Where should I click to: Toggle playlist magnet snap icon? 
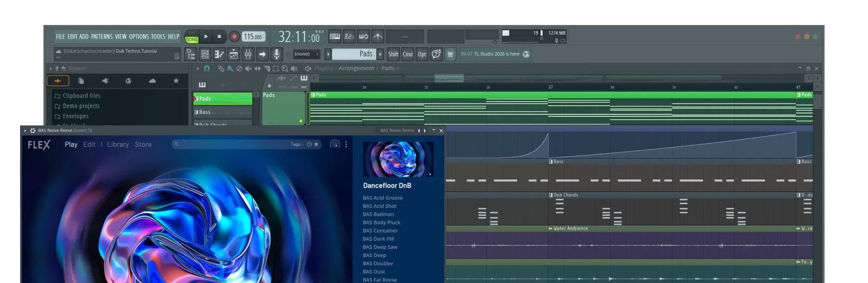pyautogui.click(x=207, y=68)
